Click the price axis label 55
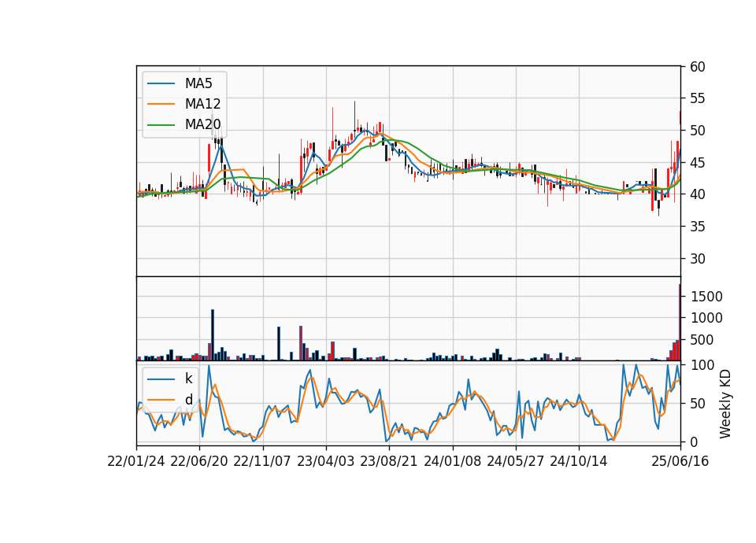 698,99
